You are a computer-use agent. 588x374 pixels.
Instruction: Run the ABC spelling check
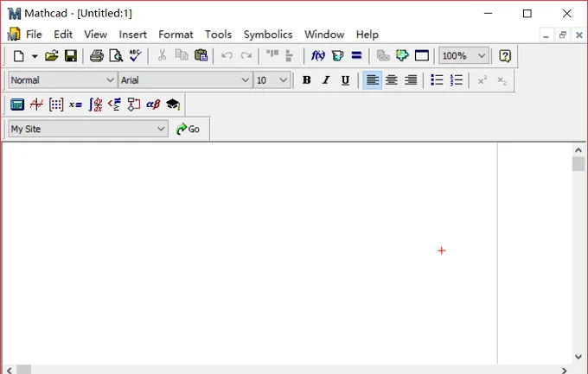(136, 56)
